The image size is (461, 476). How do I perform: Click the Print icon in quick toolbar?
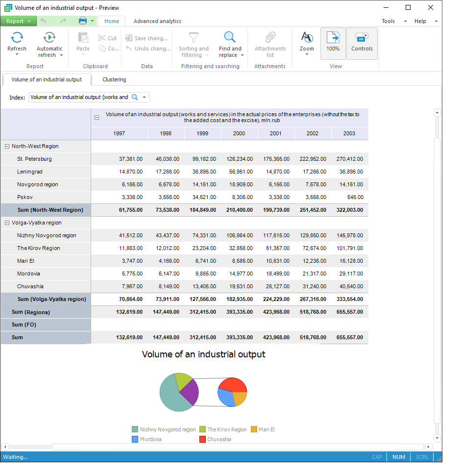[x=83, y=21]
